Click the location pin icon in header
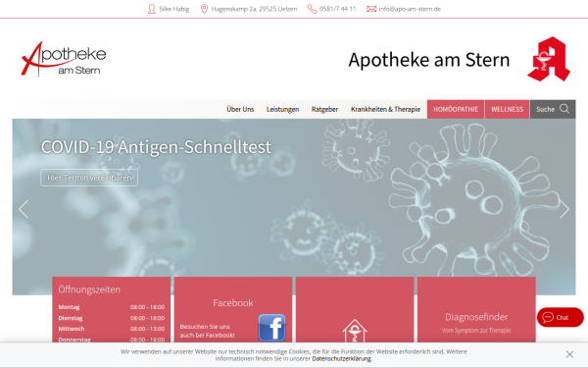Image resolution: width=588 pixels, height=368 pixels. point(204,9)
